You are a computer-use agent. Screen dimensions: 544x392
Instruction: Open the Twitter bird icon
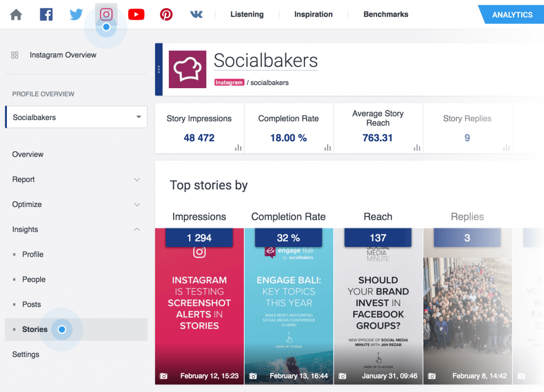(x=76, y=14)
